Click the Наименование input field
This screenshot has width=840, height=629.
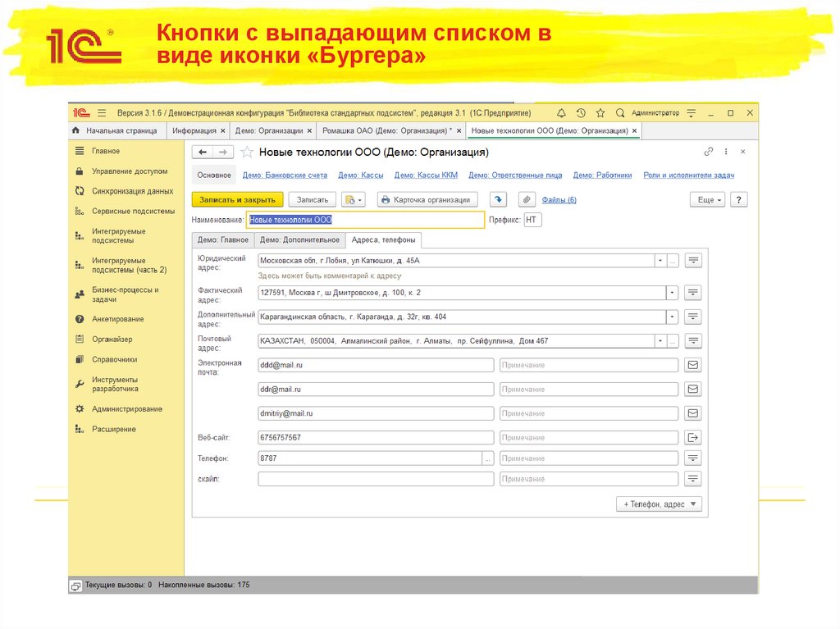point(366,220)
